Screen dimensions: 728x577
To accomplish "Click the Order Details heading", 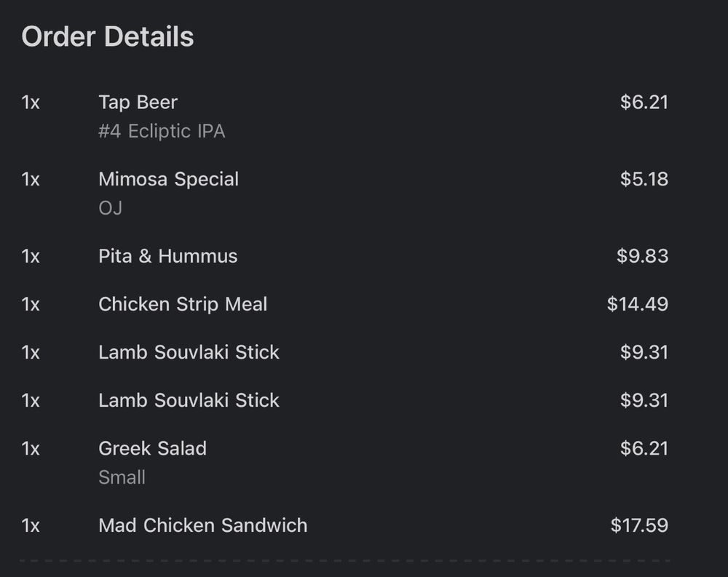I will 108,36.
